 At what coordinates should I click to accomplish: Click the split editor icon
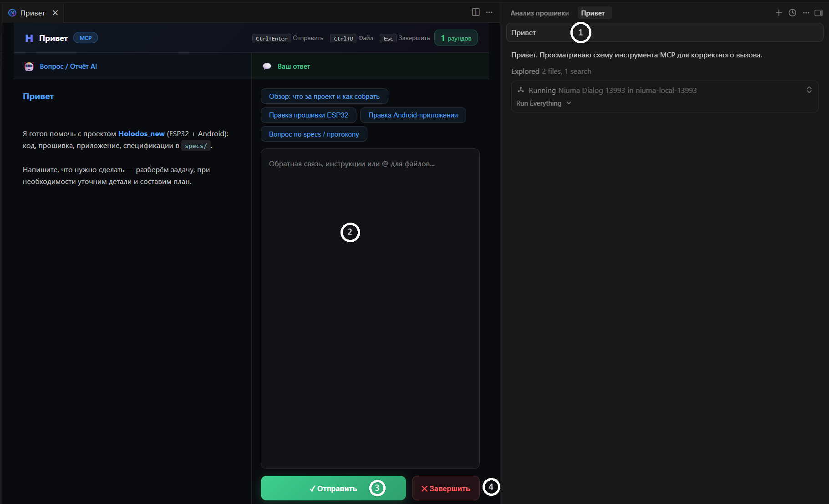(x=476, y=12)
